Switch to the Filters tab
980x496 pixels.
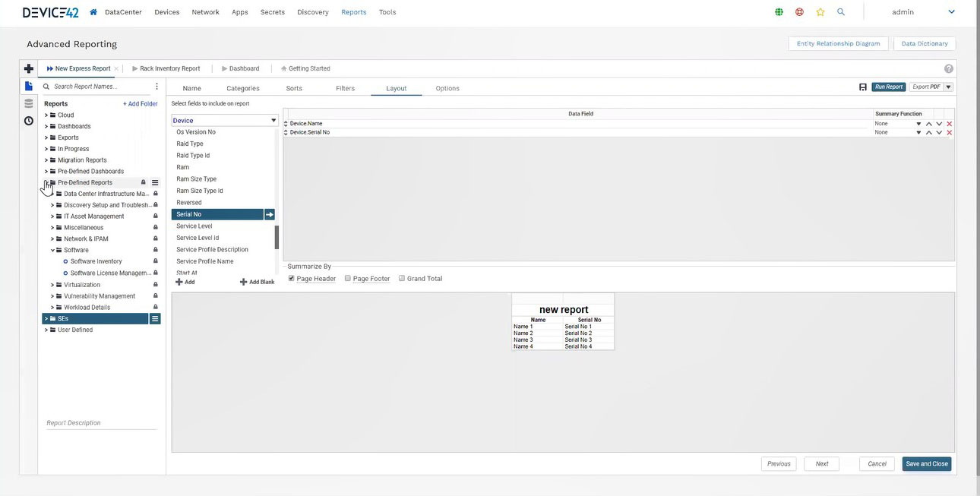[345, 88]
